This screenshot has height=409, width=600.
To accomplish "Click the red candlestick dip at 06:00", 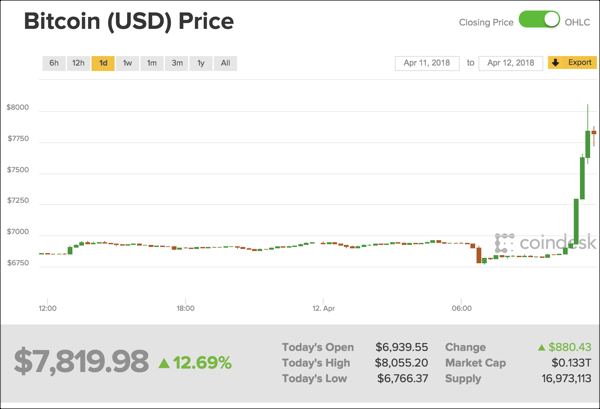I will pyautogui.click(x=478, y=253).
